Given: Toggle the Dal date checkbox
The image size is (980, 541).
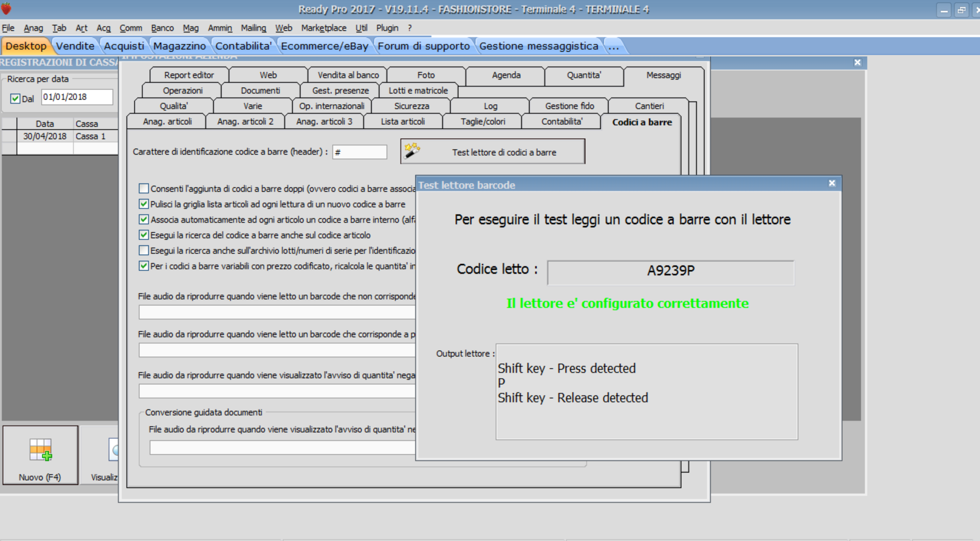Looking at the screenshot, I should 15,99.
